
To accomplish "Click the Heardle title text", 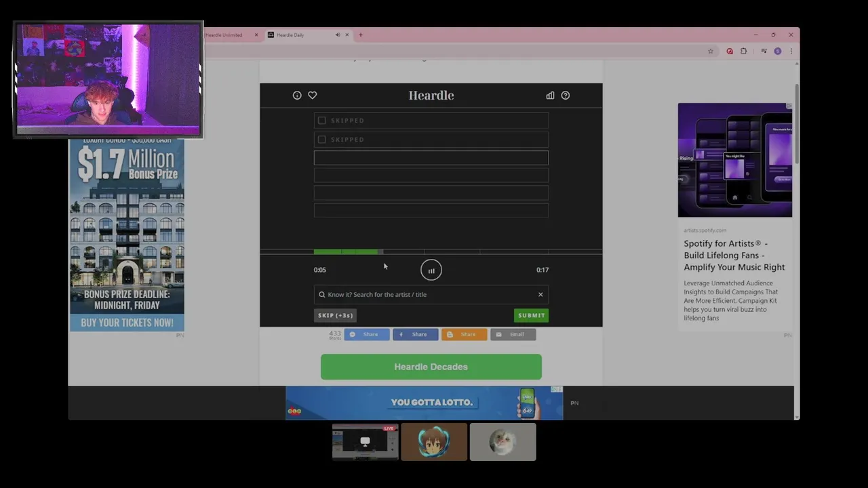I will tap(431, 96).
